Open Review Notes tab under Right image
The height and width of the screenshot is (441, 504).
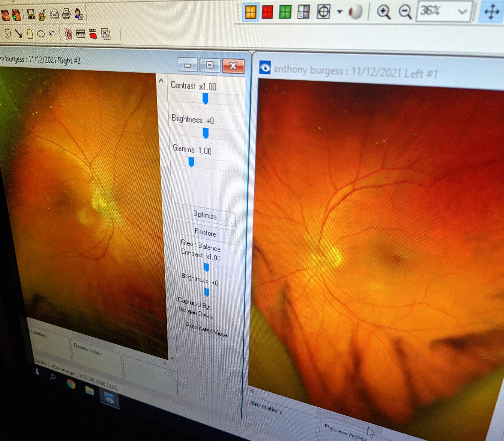[x=87, y=349]
